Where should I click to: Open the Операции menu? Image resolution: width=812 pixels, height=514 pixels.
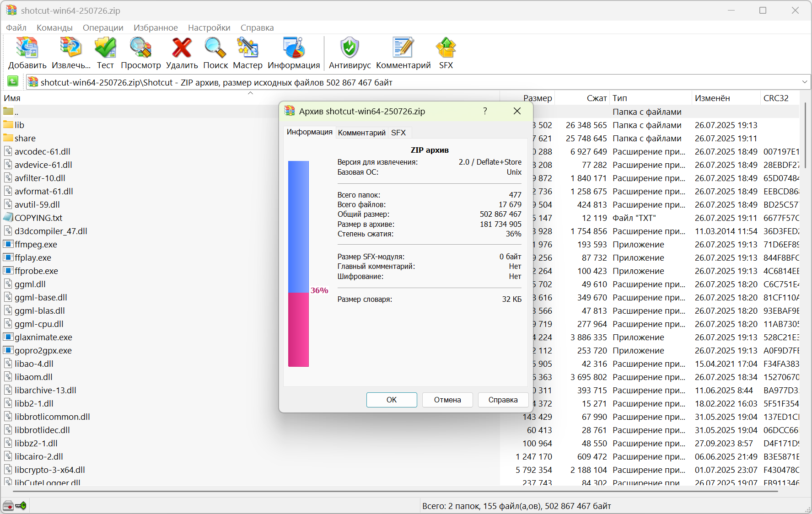tap(103, 28)
